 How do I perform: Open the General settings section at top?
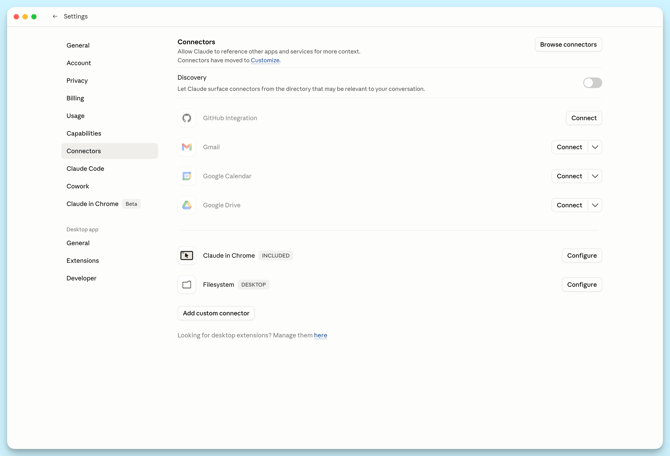109,45
